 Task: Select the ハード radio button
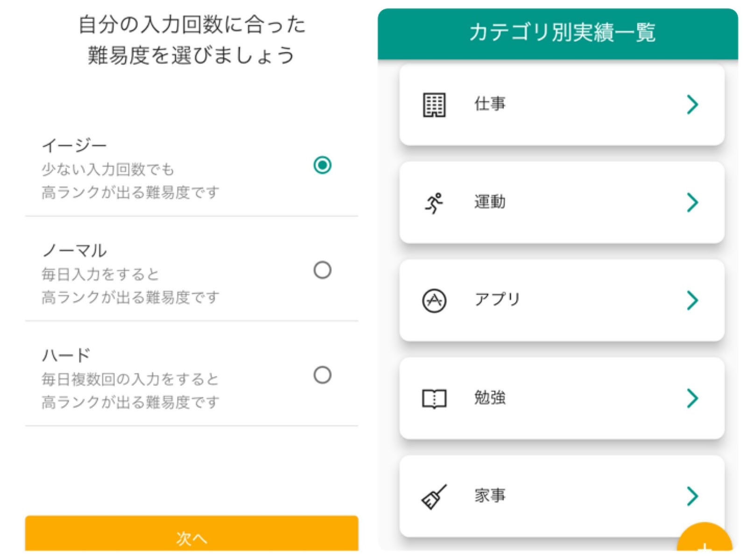pos(322,375)
